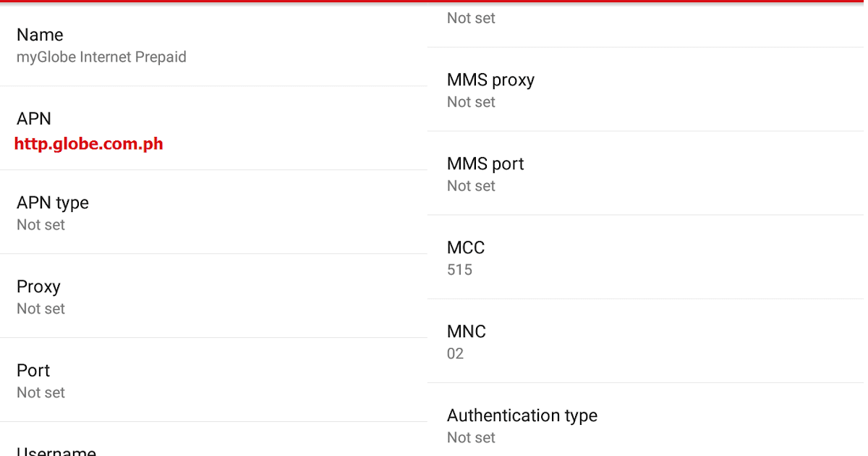868x456 pixels.
Task: Tap the APN label above the red text
Action: point(33,118)
